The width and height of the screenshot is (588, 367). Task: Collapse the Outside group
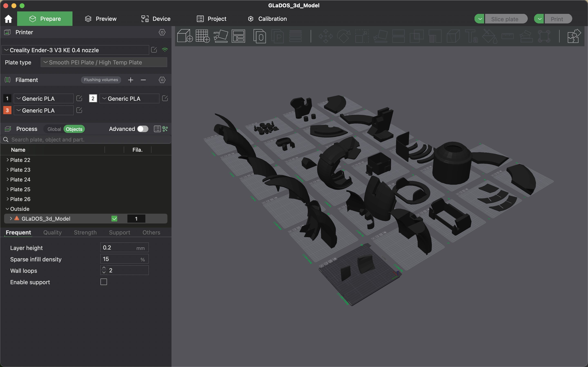(x=7, y=209)
